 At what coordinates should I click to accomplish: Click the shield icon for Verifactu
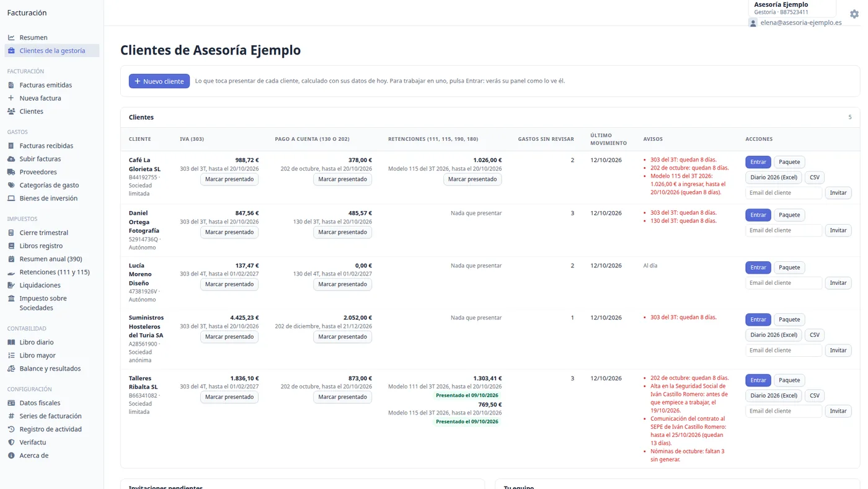[x=11, y=442]
